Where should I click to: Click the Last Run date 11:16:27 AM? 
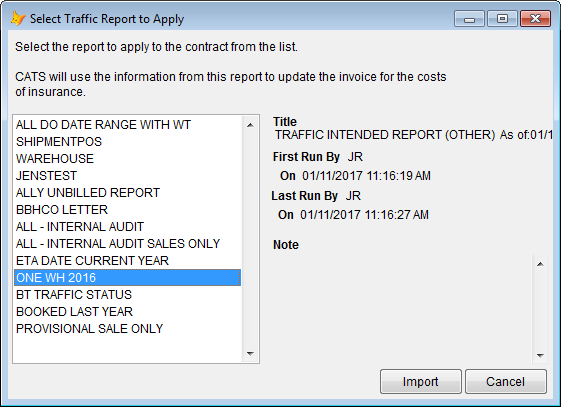364,215
